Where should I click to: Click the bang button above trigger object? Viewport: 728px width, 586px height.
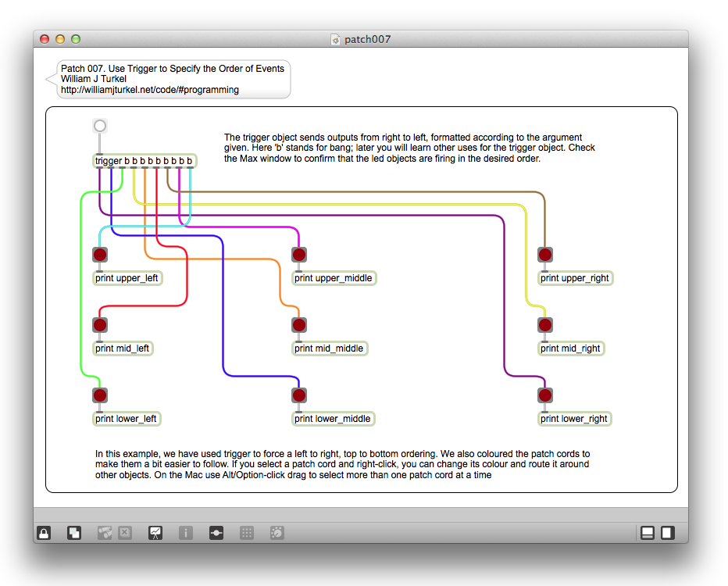(x=99, y=126)
